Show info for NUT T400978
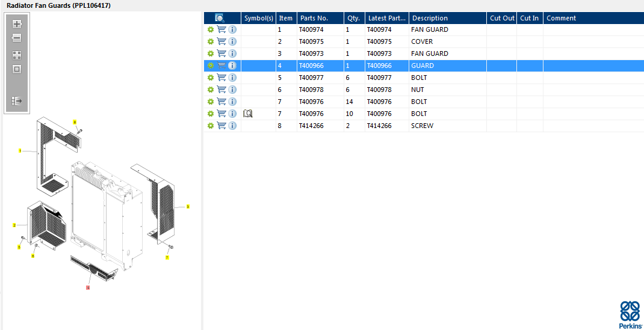644x330 pixels. 232,90
